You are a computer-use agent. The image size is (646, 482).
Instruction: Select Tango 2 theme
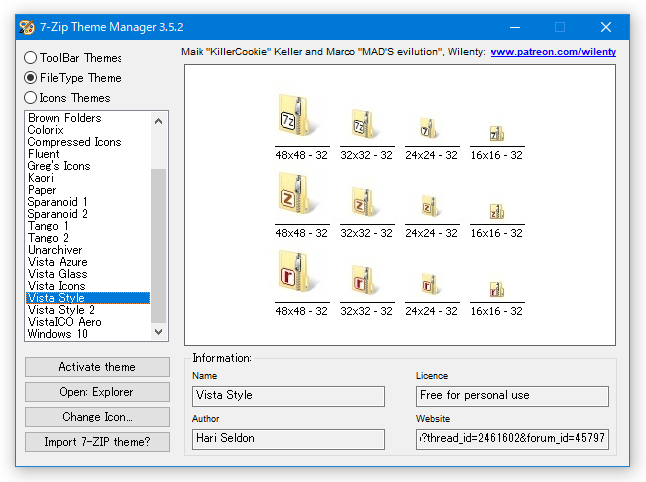click(x=88, y=238)
